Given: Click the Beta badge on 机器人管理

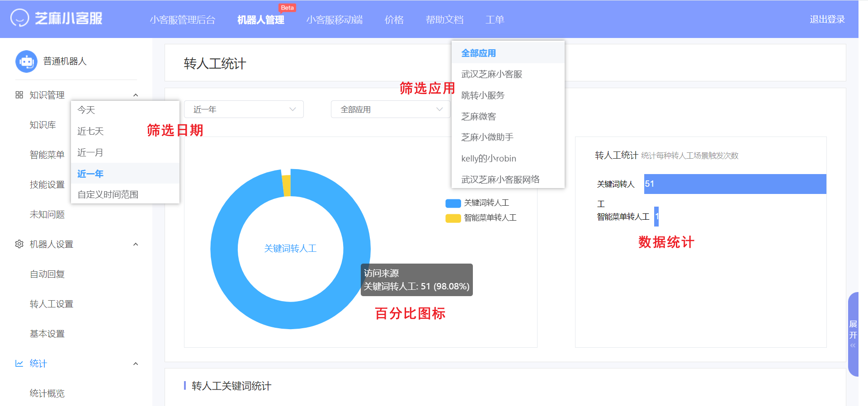Looking at the screenshot, I should [x=287, y=8].
